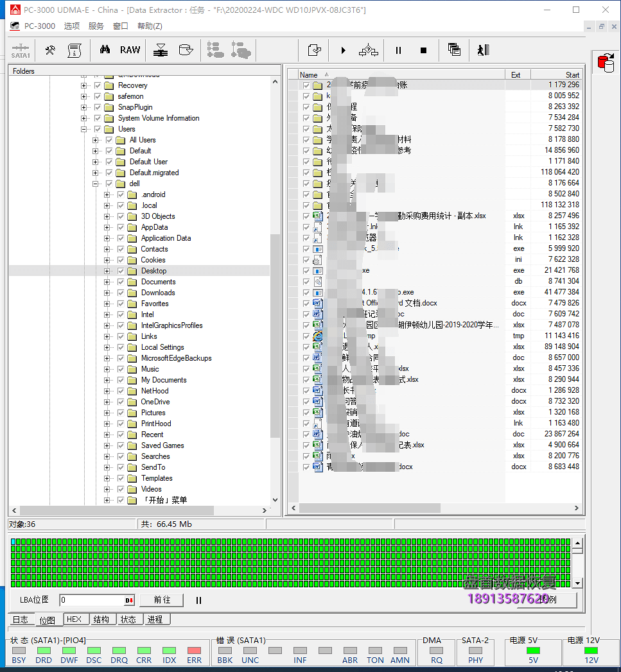Click the PC-3000 application icon in menu bar
Screen dimensions: 621x672
[15, 26]
